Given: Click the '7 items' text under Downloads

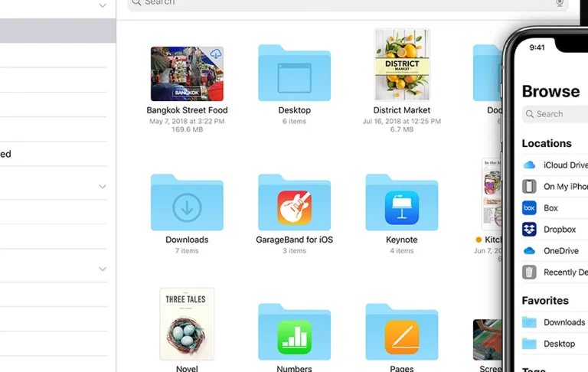Looking at the screenshot, I should click(x=187, y=250).
